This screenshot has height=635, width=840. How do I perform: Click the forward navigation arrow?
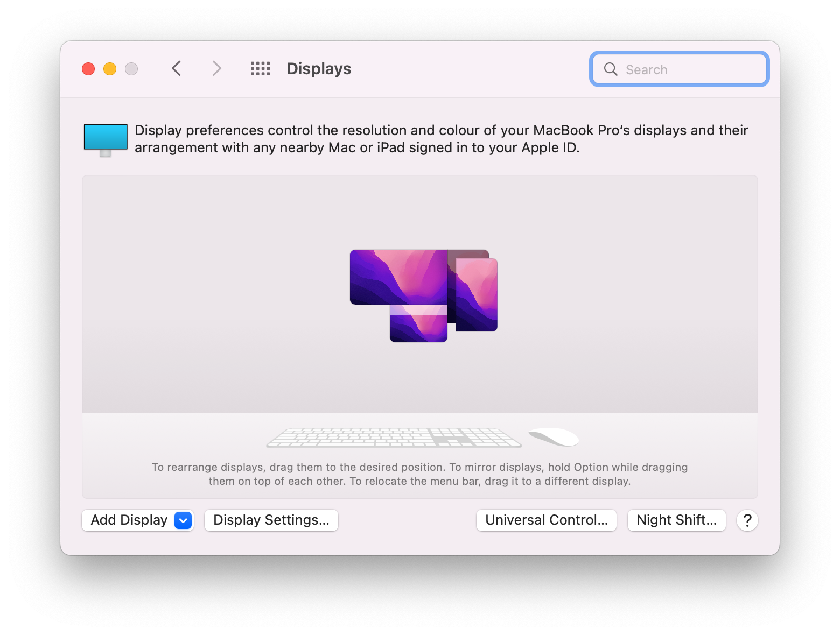coord(216,68)
